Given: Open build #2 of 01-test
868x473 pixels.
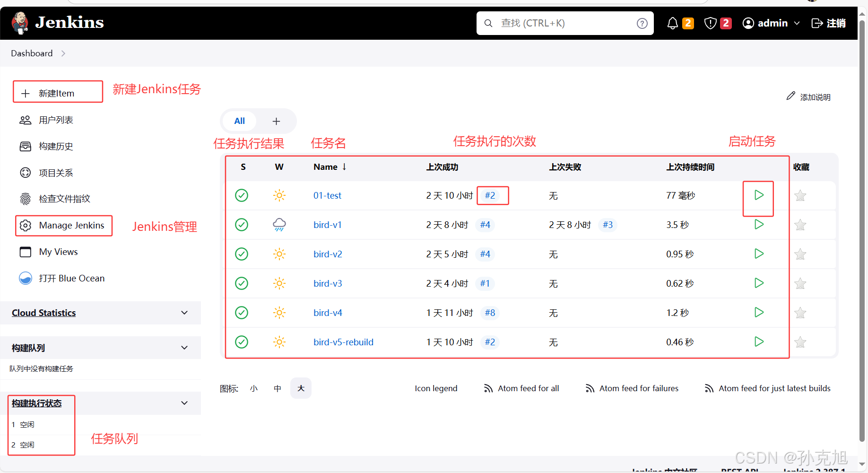Looking at the screenshot, I should pos(490,195).
